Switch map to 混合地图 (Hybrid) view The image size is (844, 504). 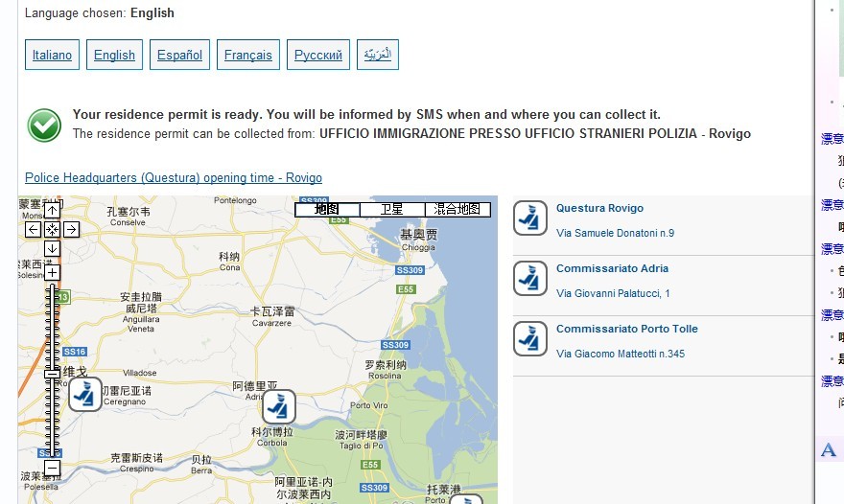coord(457,209)
